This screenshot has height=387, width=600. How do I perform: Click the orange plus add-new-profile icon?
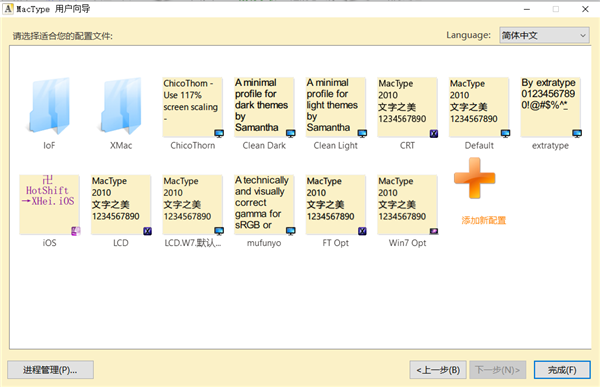[x=474, y=178]
